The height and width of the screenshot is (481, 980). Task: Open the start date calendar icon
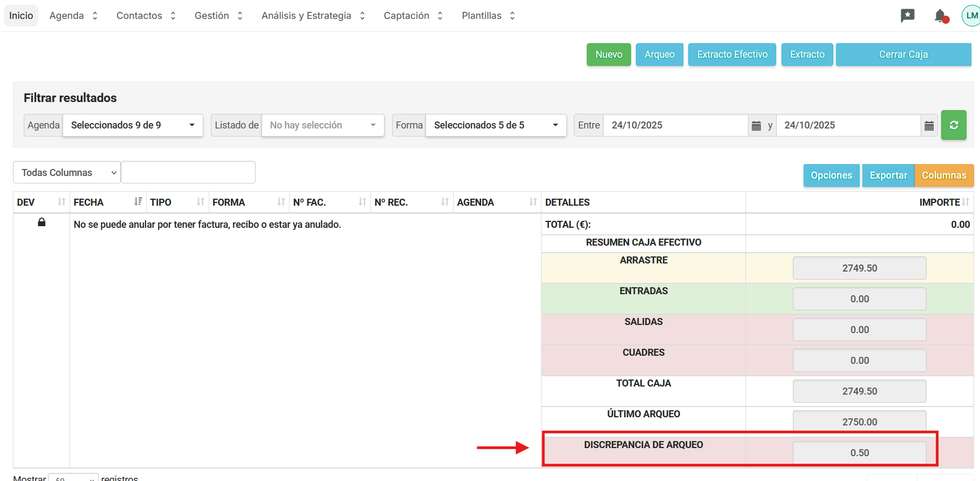756,126
